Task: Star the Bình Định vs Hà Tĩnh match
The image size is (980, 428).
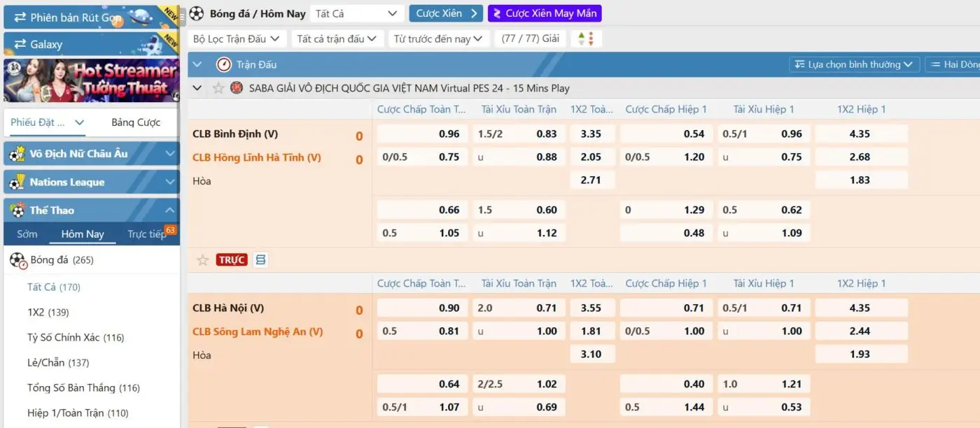Action: pyautogui.click(x=203, y=260)
